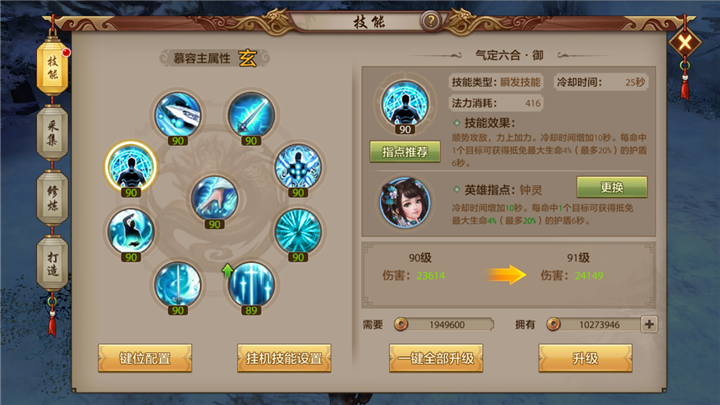This screenshot has height=405, width=720.
Task: Select the meditating figure water skill icon
Action: [131, 231]
